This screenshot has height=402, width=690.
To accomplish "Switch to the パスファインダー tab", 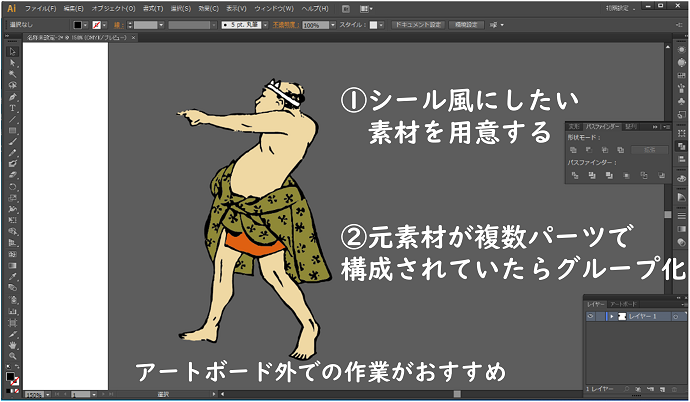I will tap(602, 127).
